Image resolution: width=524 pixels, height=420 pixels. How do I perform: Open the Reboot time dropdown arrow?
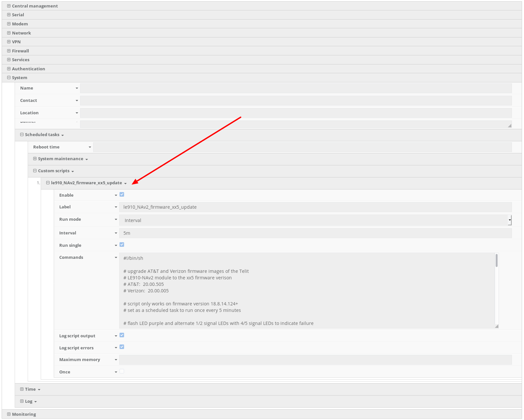(90, 147)
